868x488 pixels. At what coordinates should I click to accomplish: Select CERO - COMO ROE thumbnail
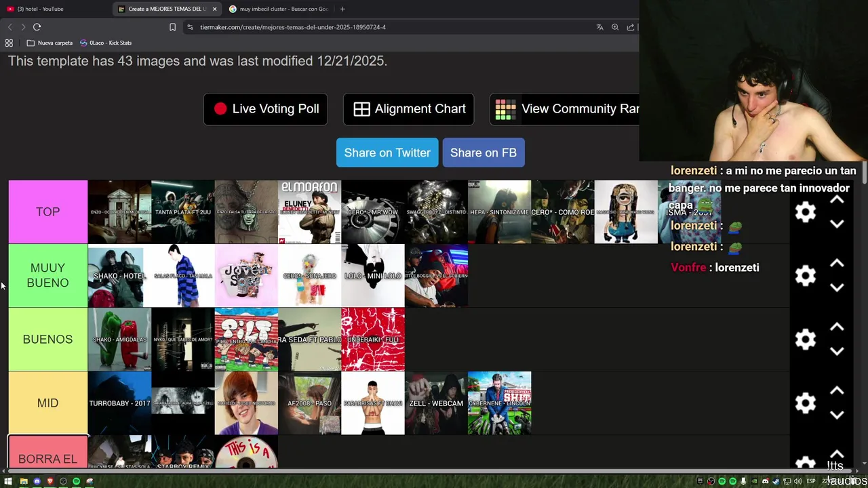tap(563, 212)
